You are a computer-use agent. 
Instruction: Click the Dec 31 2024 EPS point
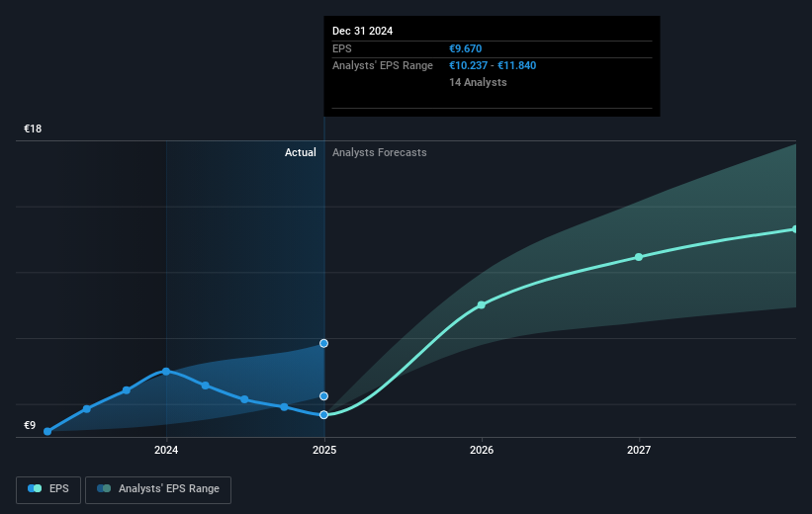[323, 414]
